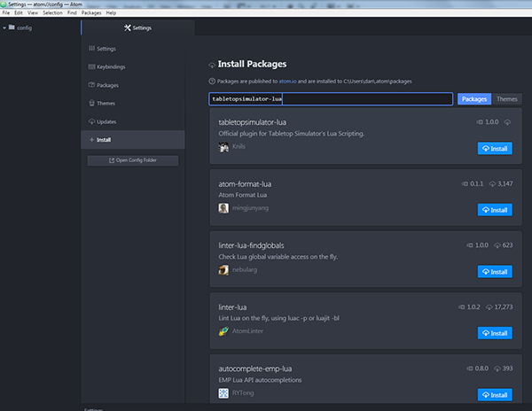Open the Help menu
Image resolution: width=532 pixels, height=411 pixels.
[x=111, y=13]
